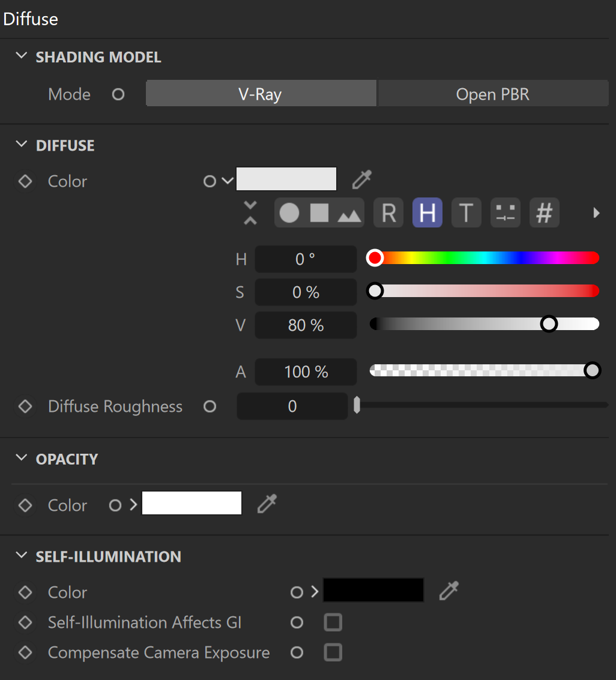616x680 pixels.
Task: Collapse the OPACITY section
Action: [21, 457]
